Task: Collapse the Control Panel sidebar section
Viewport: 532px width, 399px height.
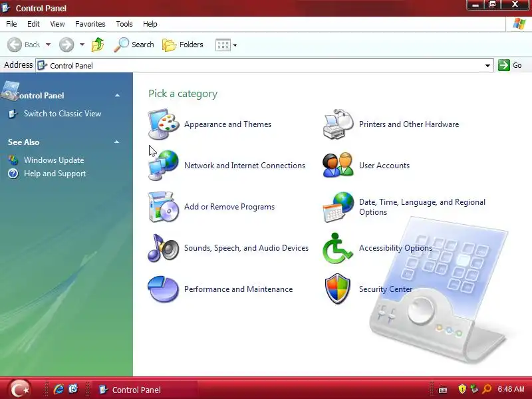Action: (118, 95)
